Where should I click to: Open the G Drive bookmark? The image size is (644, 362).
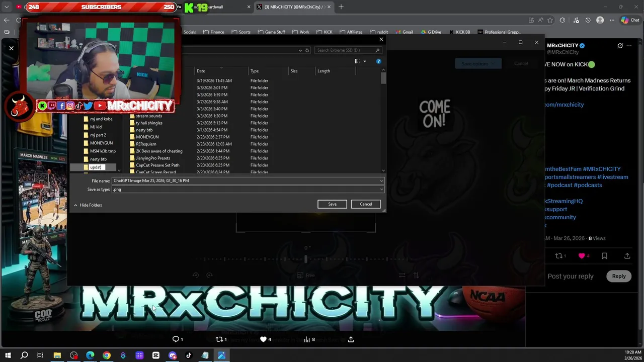click(x=430, y=32)
